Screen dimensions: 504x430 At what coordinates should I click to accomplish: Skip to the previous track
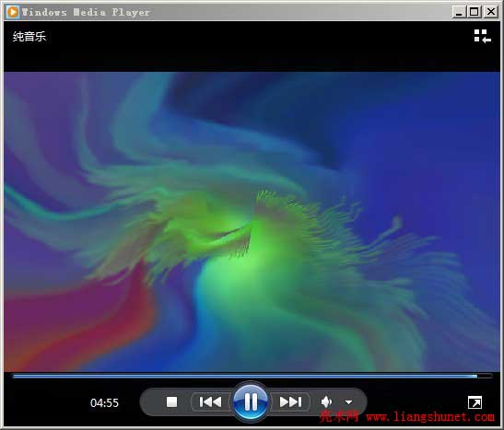pos(210,401)
